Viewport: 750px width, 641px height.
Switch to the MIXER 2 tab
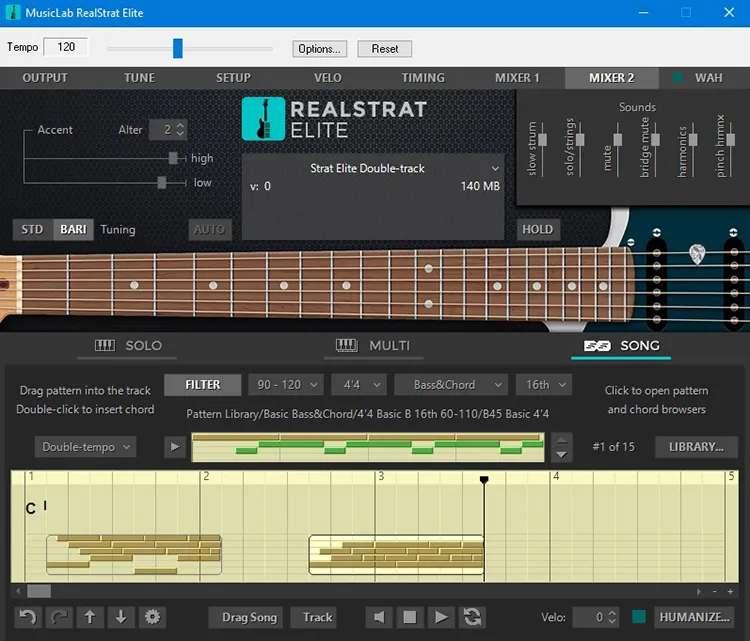tap(612, 77)
